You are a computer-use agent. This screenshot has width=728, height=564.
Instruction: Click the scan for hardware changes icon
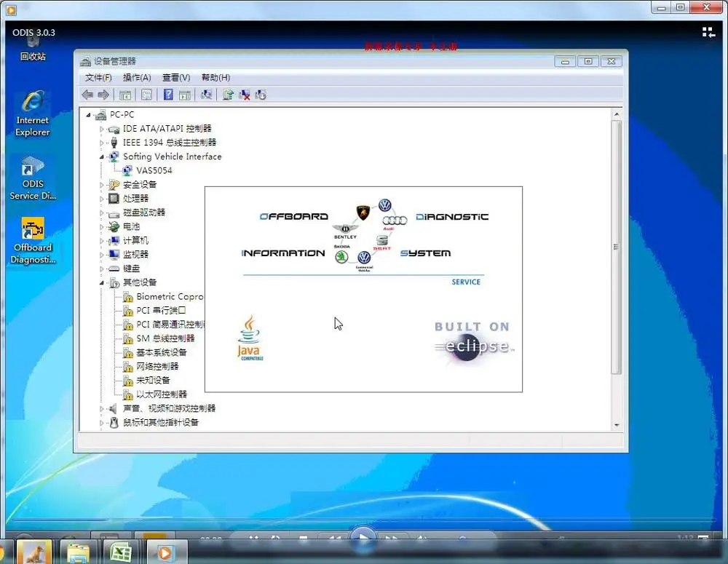click(206, 95)
